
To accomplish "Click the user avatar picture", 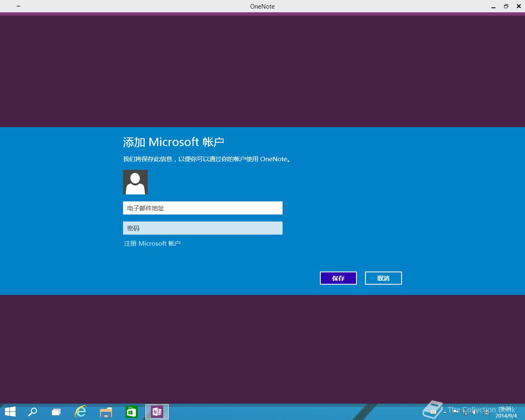I will (135, 182).
